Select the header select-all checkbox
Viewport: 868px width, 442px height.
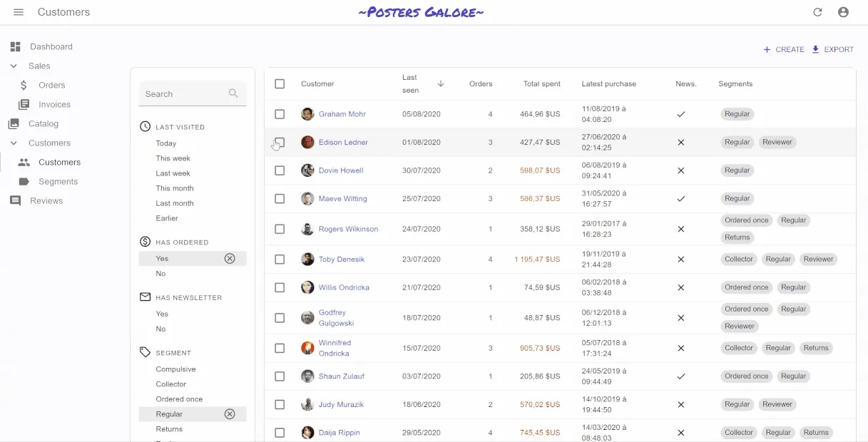280,83
